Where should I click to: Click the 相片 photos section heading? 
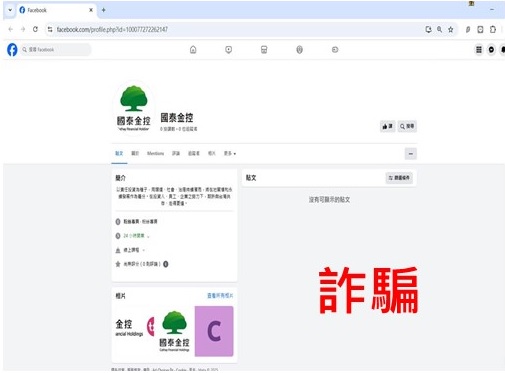click(x=120, y=296)
